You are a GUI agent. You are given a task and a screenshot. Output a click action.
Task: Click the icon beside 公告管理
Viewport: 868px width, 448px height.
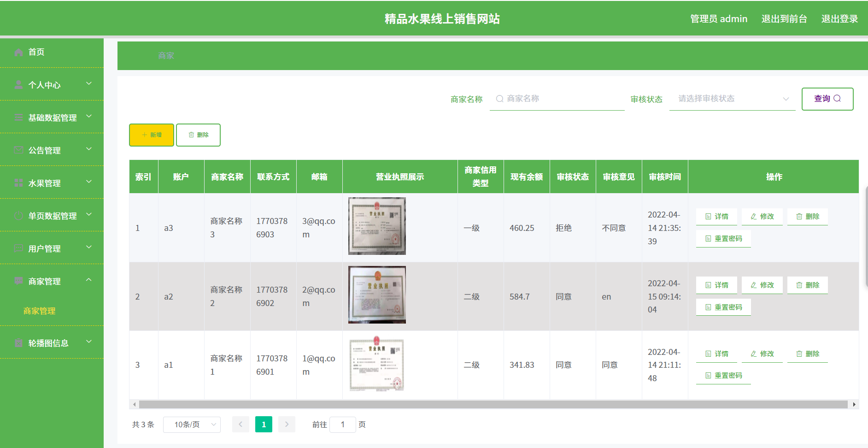click(18, 150)
